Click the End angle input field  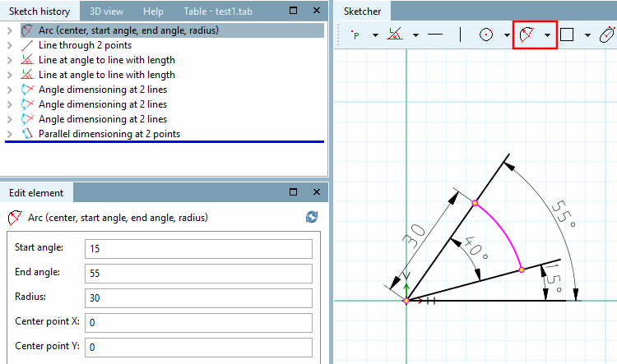click(198, 274)
